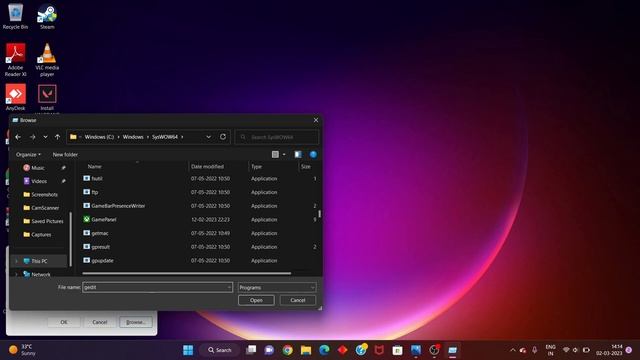Image resolution: width=640 pixels, height=360 pixels.
Task: Click the File name input field
Action: (158, 287)
